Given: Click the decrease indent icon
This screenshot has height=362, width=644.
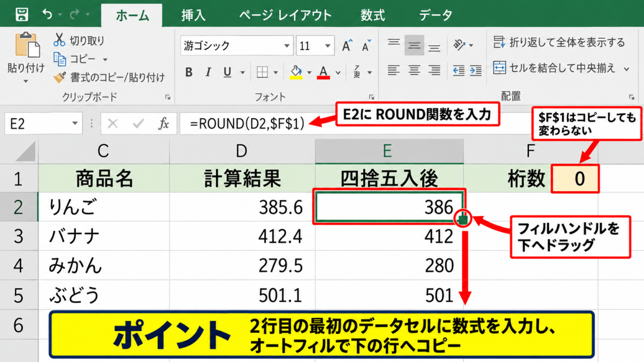Looking at the screenshot, I should click(458, 70).
